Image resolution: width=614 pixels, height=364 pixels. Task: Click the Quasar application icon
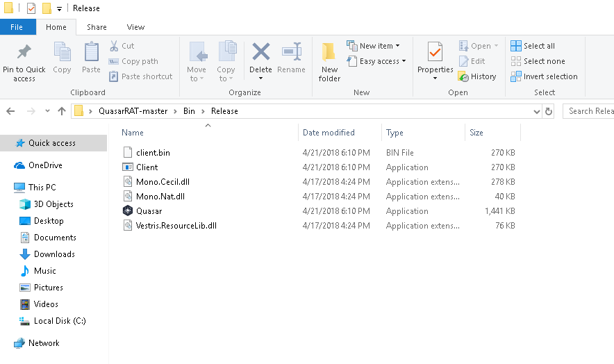click(128, 210)
